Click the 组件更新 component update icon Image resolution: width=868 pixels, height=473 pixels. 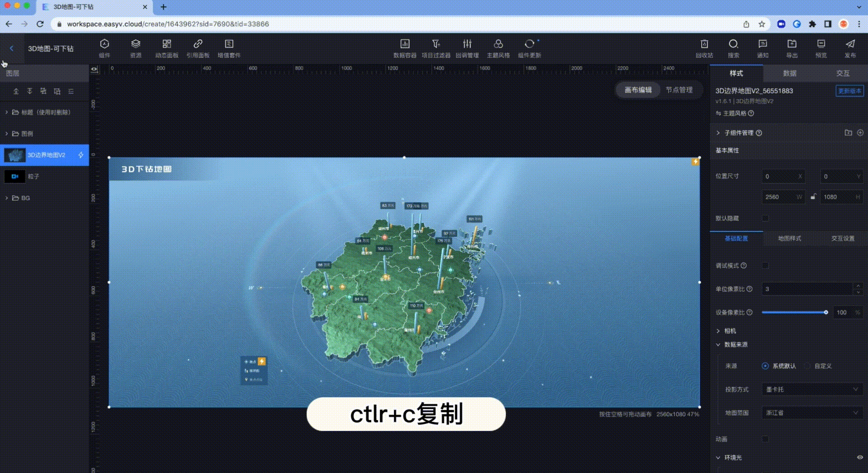(529, 44)
